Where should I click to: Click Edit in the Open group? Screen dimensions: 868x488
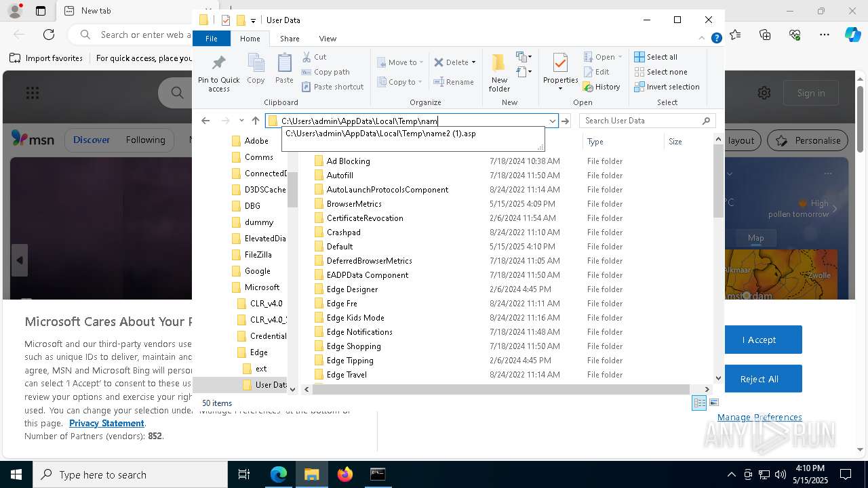click(x=595, y=72)
